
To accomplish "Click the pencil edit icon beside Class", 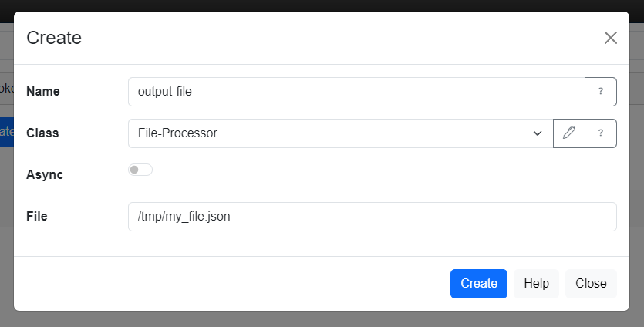I will click(x=569, y=133).
